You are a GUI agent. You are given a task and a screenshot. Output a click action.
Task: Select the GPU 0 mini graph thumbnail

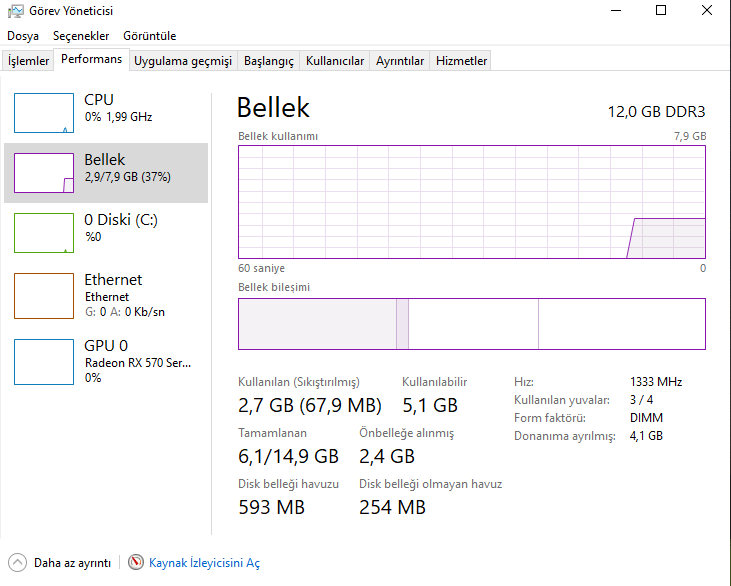pos(43,361)
